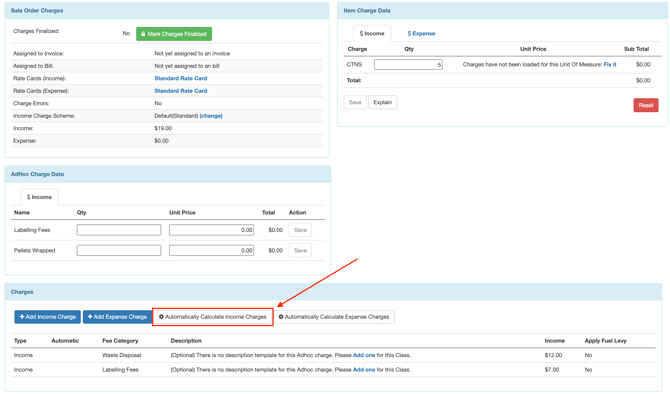670x394 pixels.
Task: Click Add Expense Charge button
Action: 118,317
